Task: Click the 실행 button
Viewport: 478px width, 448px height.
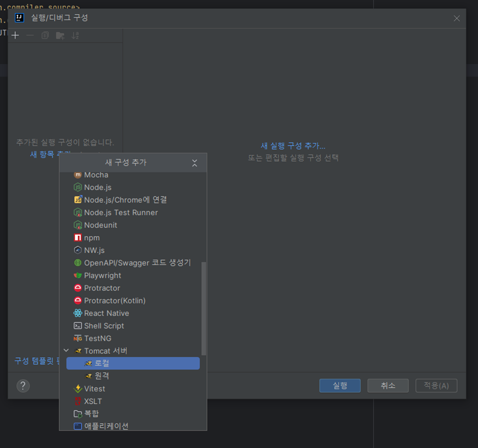Action: click(x=340, y=385)
